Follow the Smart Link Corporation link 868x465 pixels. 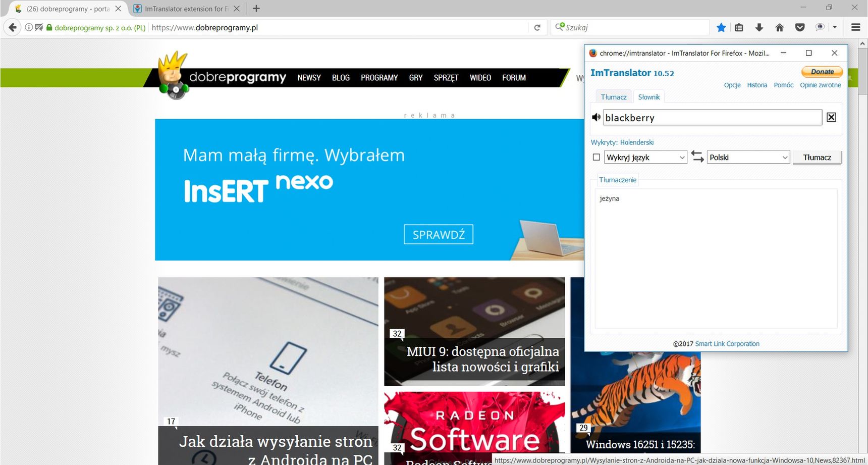pyautogui.click(x=727, y=344)
